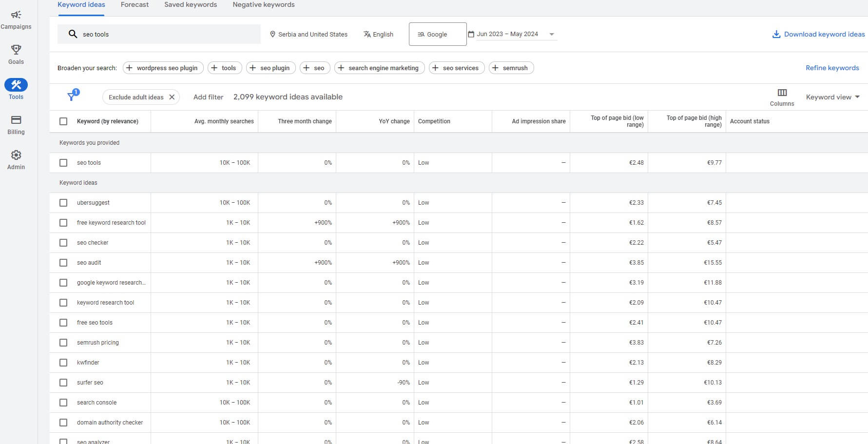
Task: Switch to the Forecast tab
Action: point(135,4)
